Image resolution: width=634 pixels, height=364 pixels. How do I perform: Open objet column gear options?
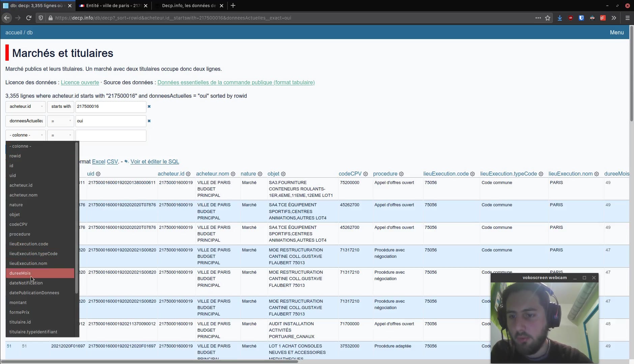pos(283,174)
